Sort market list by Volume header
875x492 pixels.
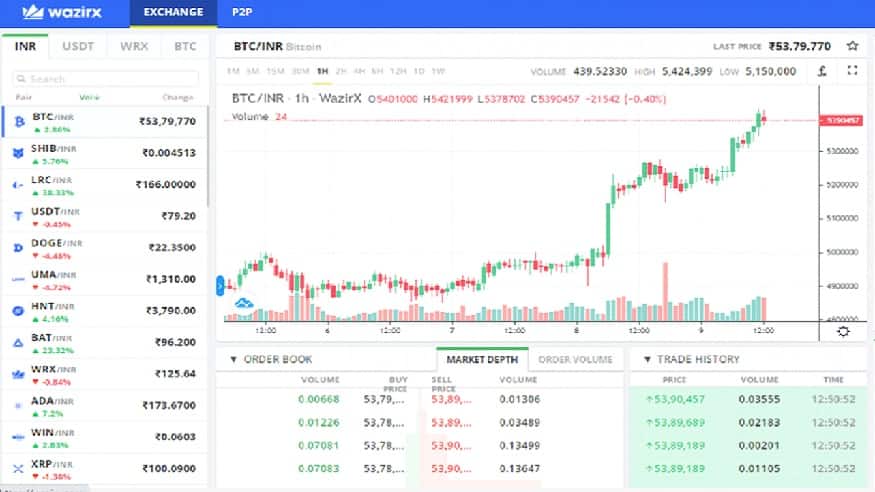pyautogui.click(x=89, y=97)
